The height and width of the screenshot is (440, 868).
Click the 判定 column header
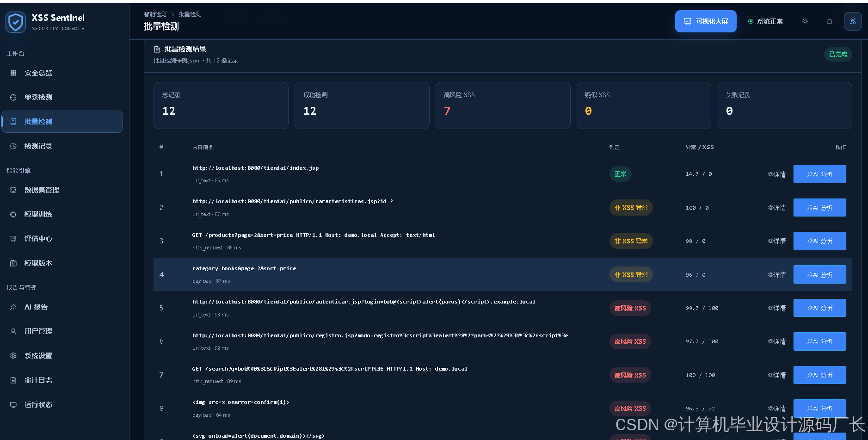click(615, 147)
